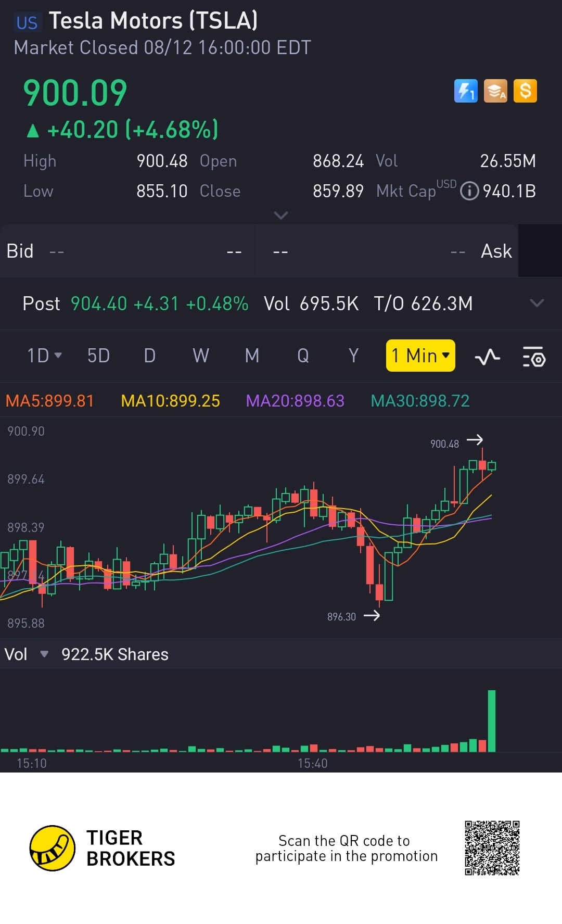Tap the Scan the QR code promotion text
The image size is (562, 924).
coord(347,848)
